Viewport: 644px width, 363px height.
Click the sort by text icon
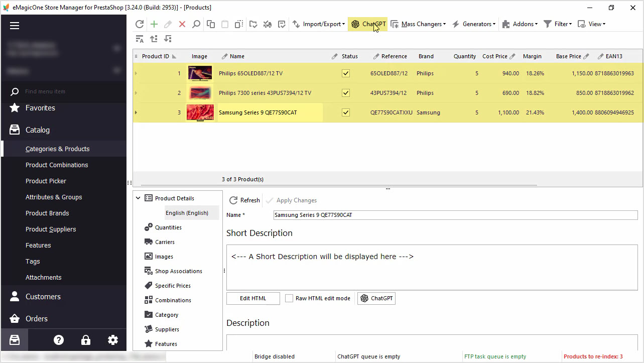point(140,39)
